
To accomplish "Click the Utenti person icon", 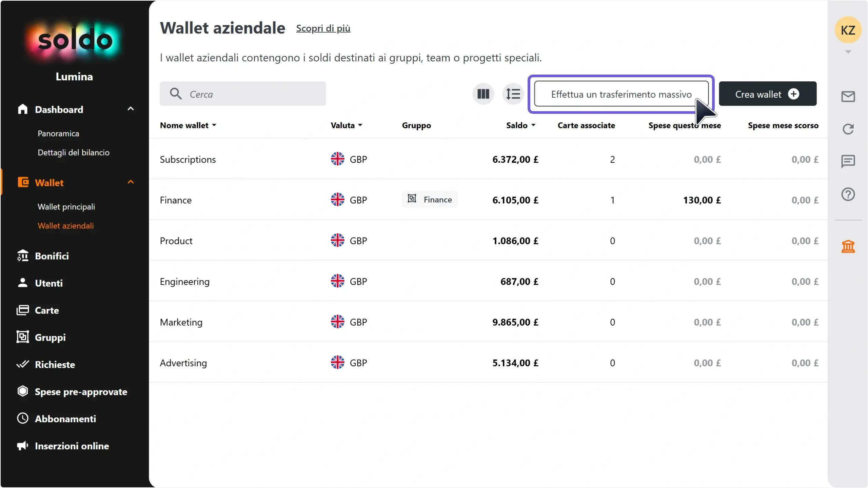I will point(23,283).
